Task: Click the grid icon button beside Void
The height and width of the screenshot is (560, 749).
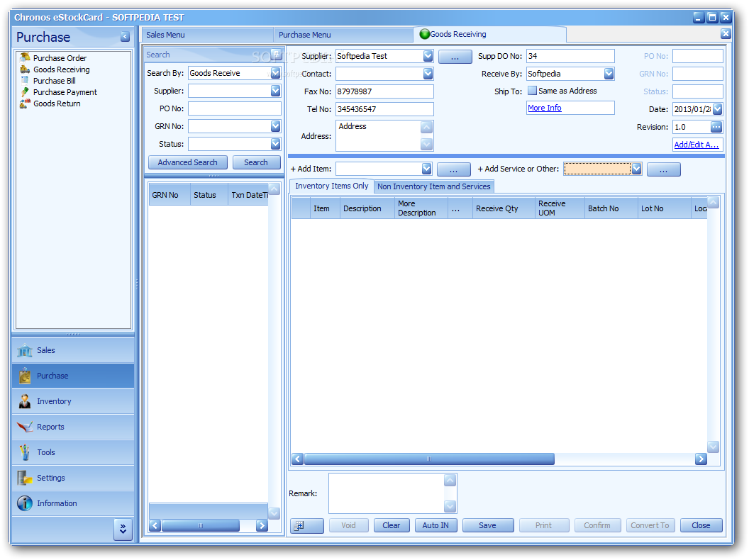Action: pyautogui.click(x=306, y=526)
